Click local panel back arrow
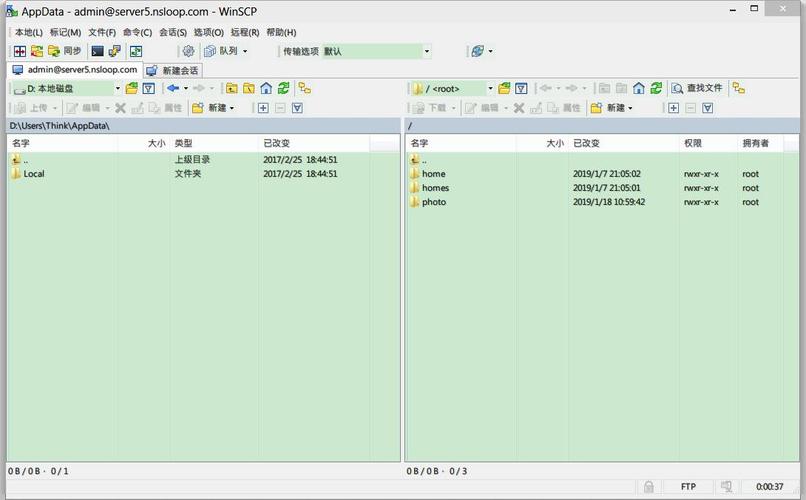The width and height of the screenshot is (806, 500). click(x=173, y=88)
